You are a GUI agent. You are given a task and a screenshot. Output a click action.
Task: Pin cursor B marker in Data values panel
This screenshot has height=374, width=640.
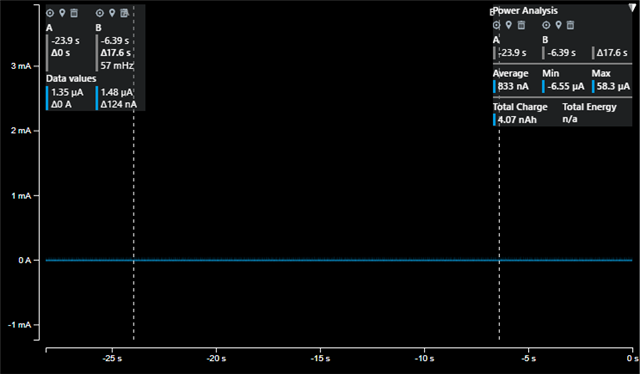(x=112, y=13)
